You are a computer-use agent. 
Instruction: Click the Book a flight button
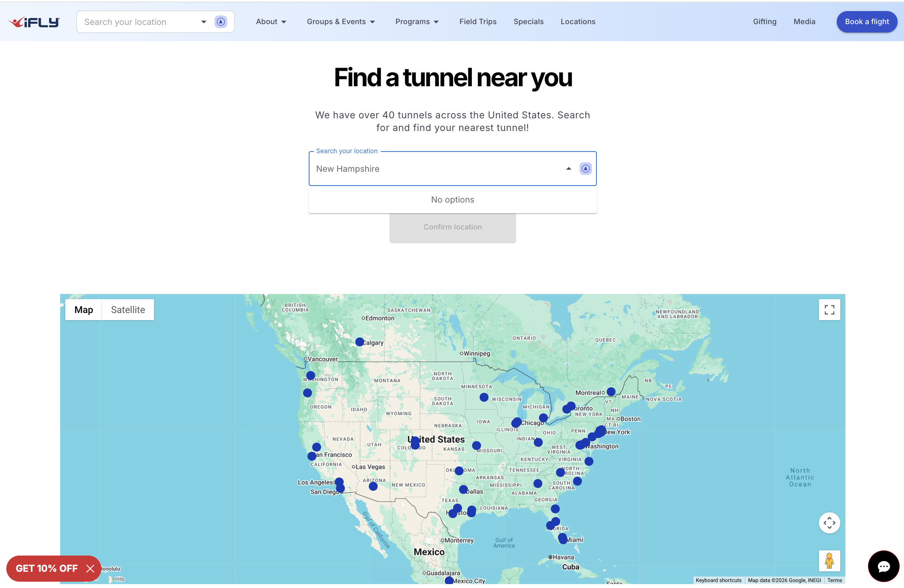pos(867,22)
